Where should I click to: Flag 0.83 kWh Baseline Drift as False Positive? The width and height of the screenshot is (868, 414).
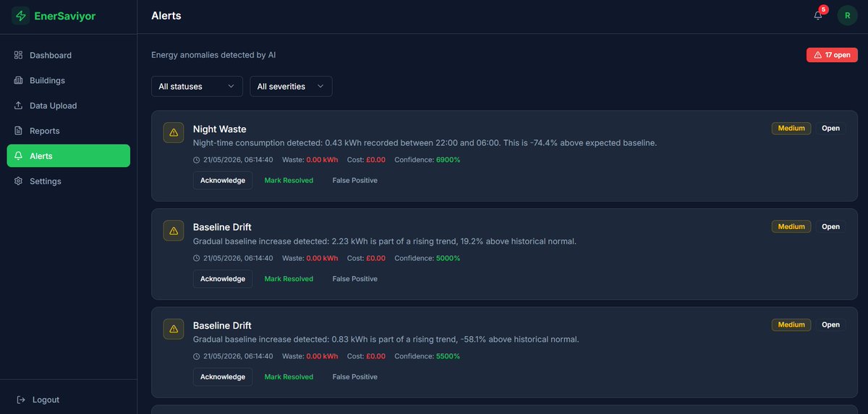[x=354, y=376]
